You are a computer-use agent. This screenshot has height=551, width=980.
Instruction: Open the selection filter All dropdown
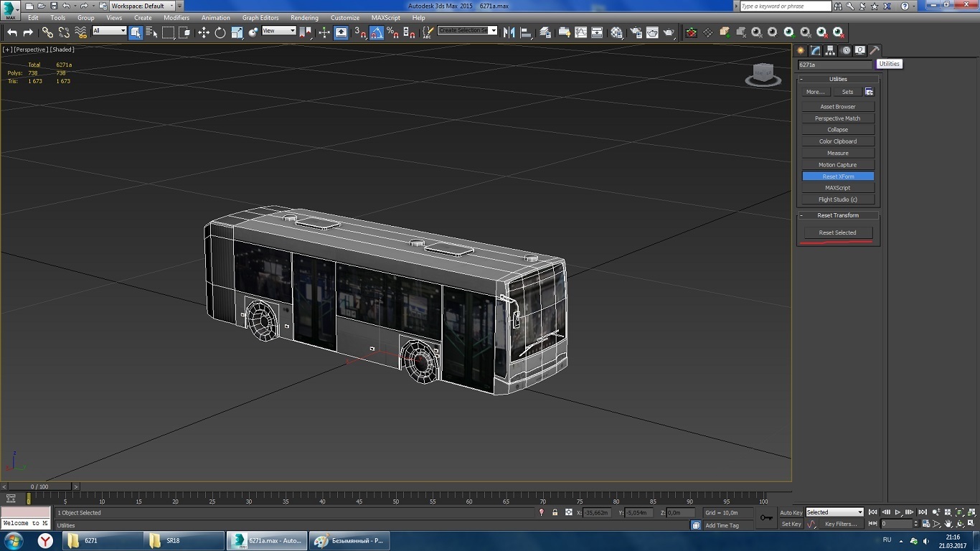click(109, 31)
